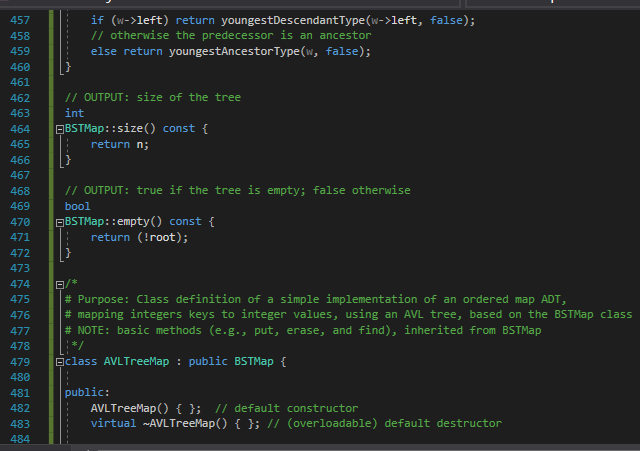Screen dimensions: 640x451
Task: Click the '# Purpose: Class definition' comment line
Action: pos(316,300)
